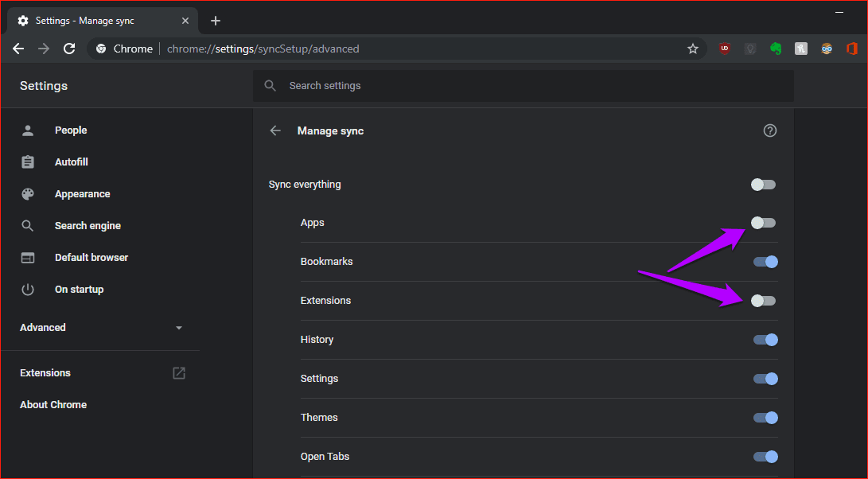This screenshot has width=868, height=479.
Task: Expand the Advanced section arrow
Action: point(179,328)
